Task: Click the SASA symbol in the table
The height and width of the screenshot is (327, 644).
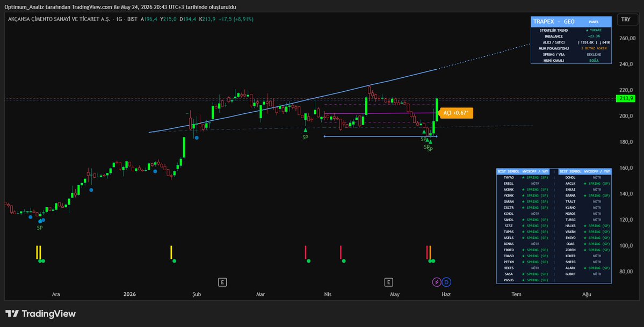Action: 509,274
